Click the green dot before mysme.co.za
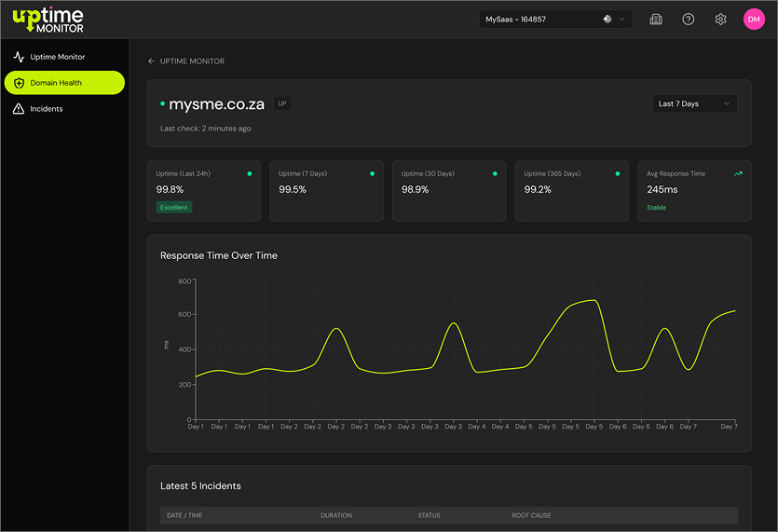The width and height of the screenshot is (778, 532). 162,103
